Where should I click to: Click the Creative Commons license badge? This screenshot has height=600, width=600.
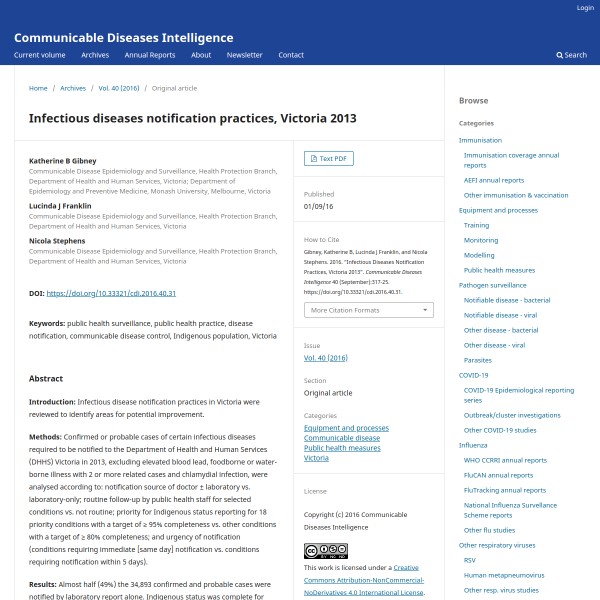(x=325, y=551)
